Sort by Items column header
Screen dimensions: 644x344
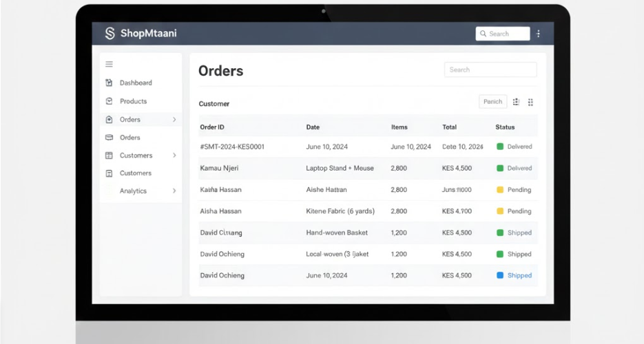[x=399, y=127]
